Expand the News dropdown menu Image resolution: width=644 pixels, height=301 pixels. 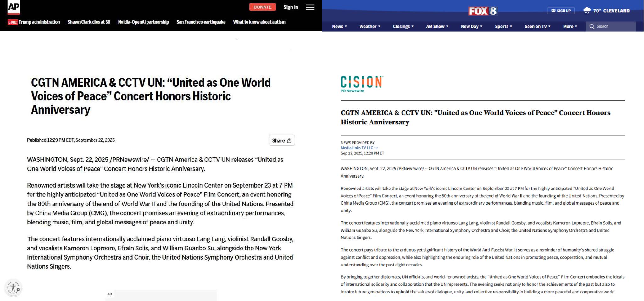[x=339, y=26]
